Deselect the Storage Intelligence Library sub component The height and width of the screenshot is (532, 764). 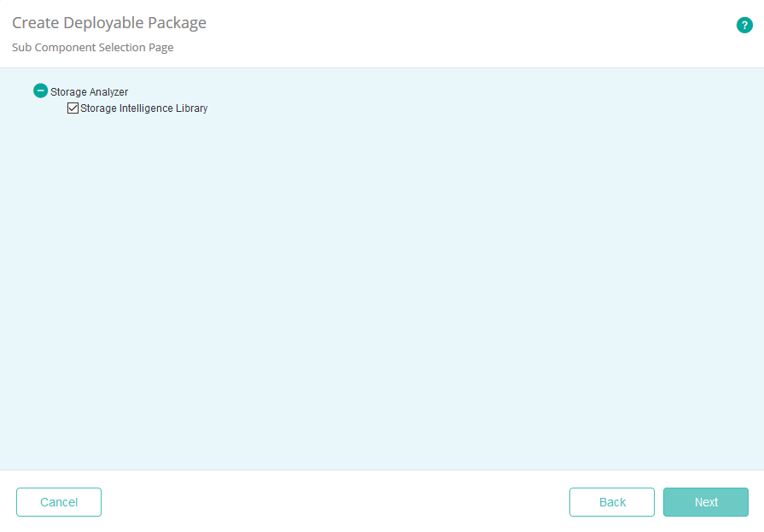tap(73, 108)
